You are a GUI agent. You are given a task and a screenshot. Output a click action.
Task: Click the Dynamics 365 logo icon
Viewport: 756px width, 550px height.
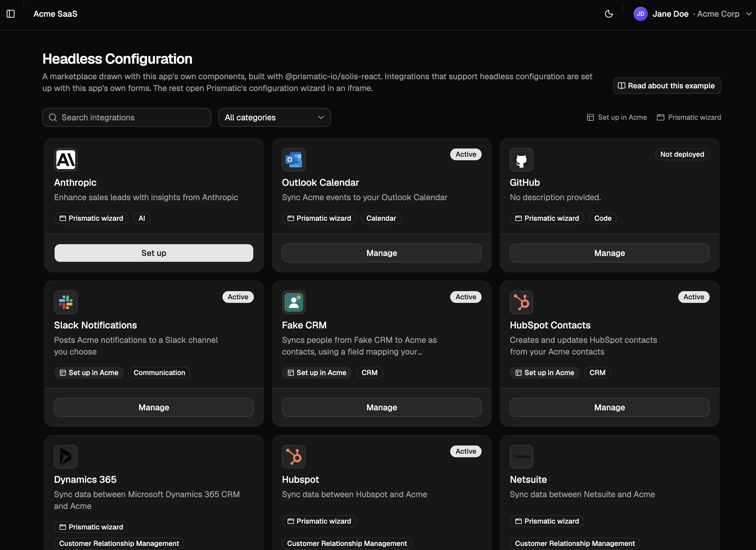[66, 457]
